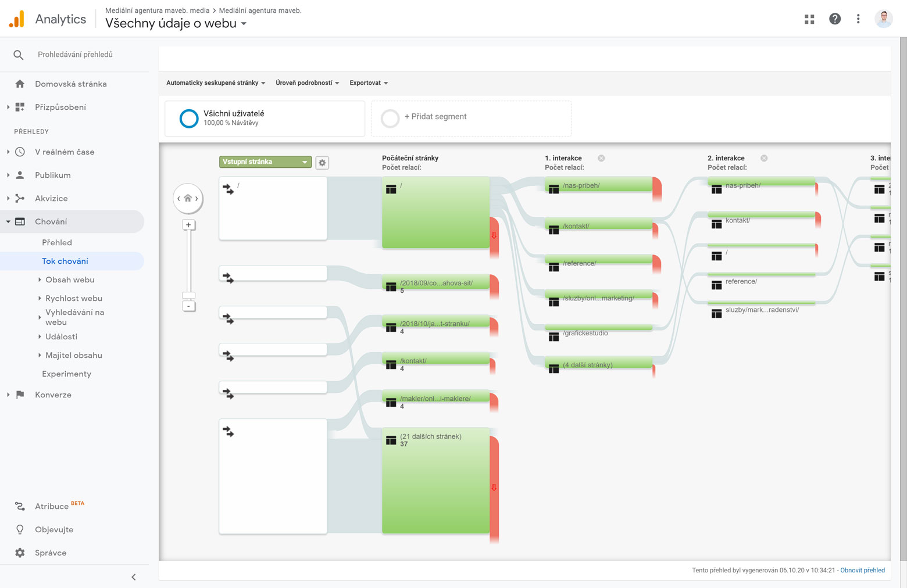Click the Konverze flag icon
Image resolution: width=907 pixels, height=588 pixels.
(20, 395)
